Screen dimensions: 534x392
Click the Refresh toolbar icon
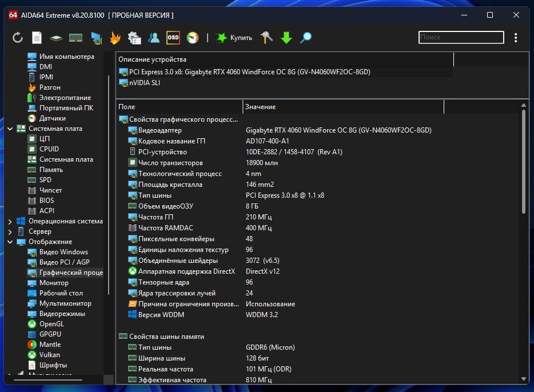(17, 38)
